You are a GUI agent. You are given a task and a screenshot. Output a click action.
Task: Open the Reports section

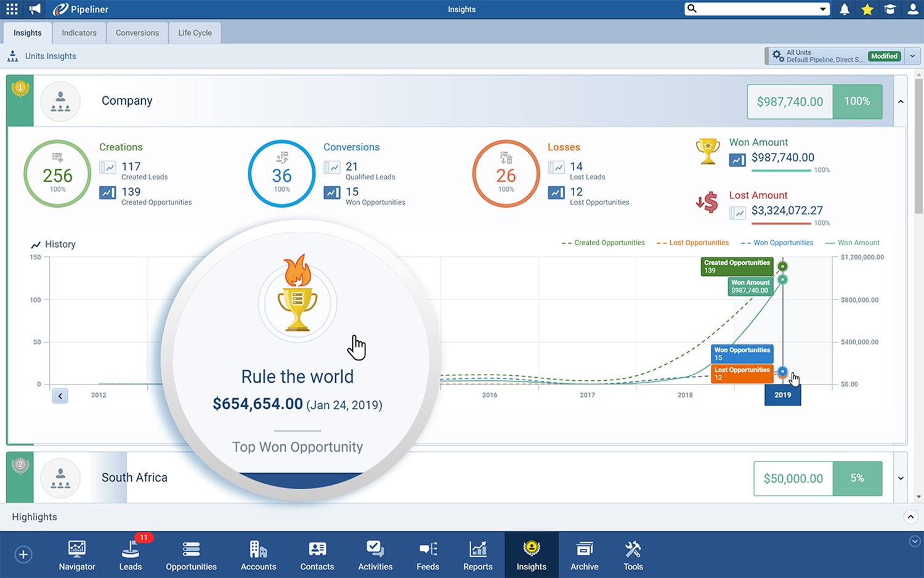coord(477,555)
